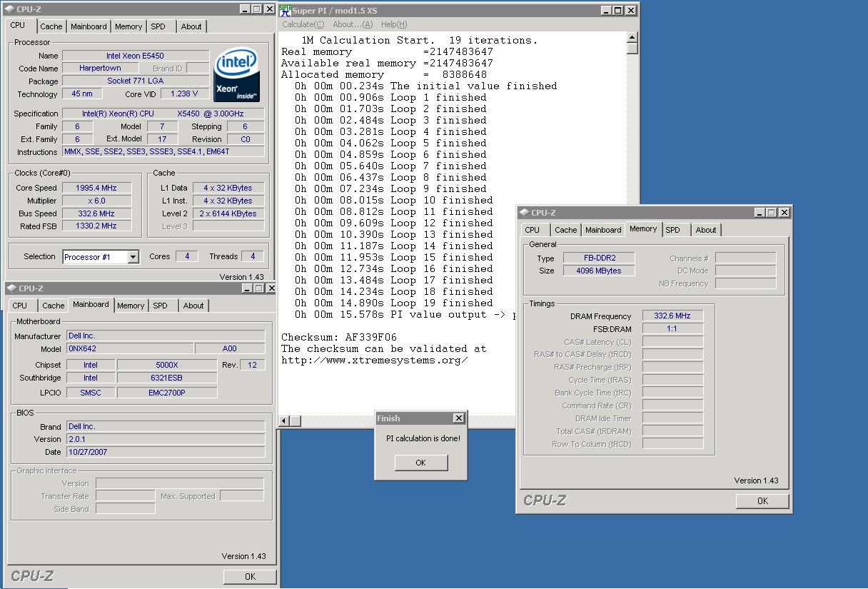The image size is (868, 589).
Task: Maximize the Memory CPU-Z window
Action: pyautogui.click(x=772, y=213)
